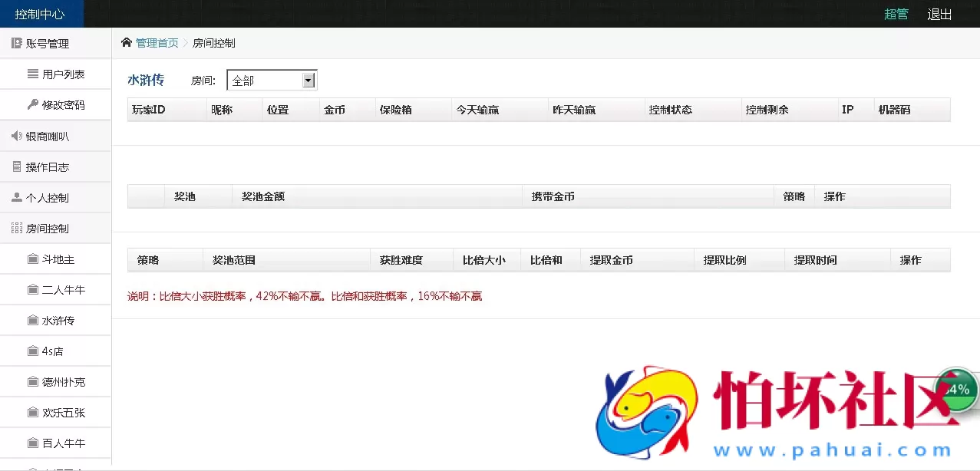Open the 房间 dropdown showing 全部
980x471 pixels.
click(x=272, y=79)
